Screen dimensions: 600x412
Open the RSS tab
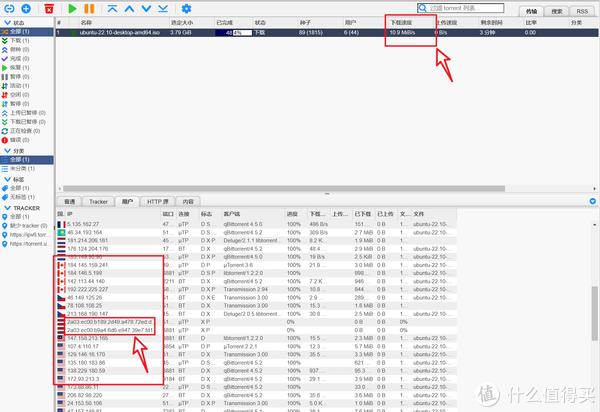click(582, 11)
